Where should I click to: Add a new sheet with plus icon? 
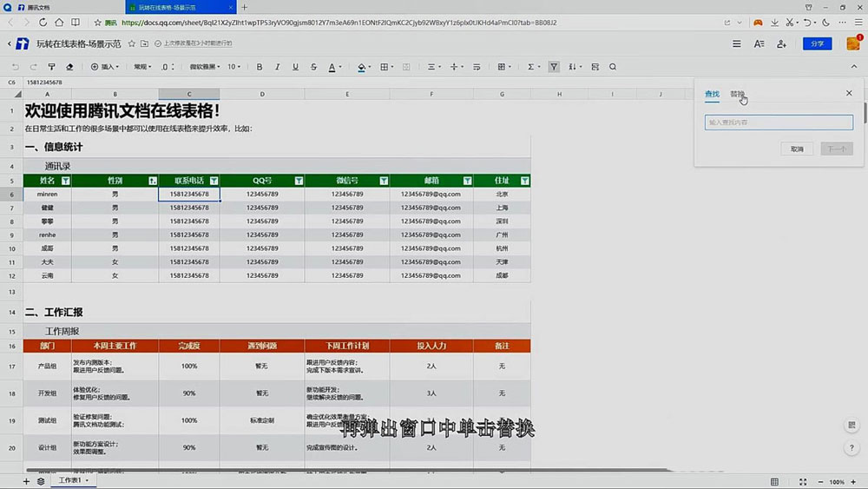point(26,481)
